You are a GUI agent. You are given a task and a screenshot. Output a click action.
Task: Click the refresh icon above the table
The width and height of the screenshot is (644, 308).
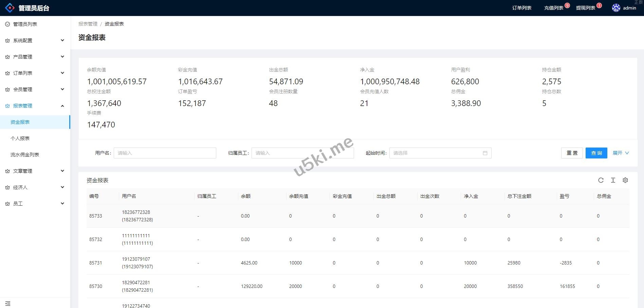tap(601, 180)
